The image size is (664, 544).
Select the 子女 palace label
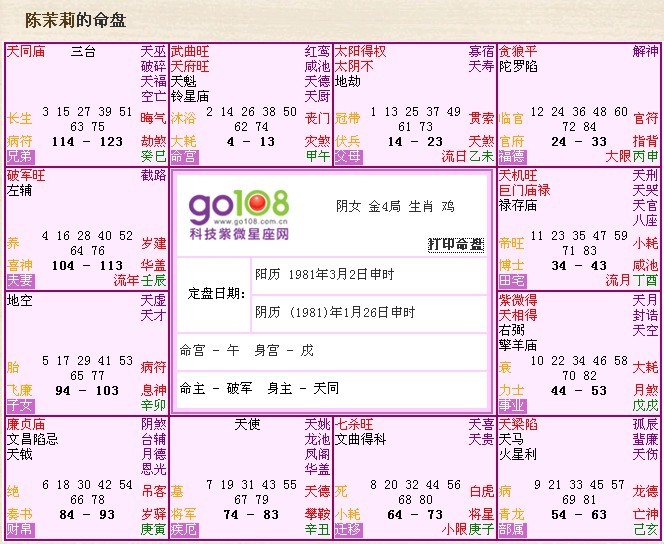click(x=19, y=405)
